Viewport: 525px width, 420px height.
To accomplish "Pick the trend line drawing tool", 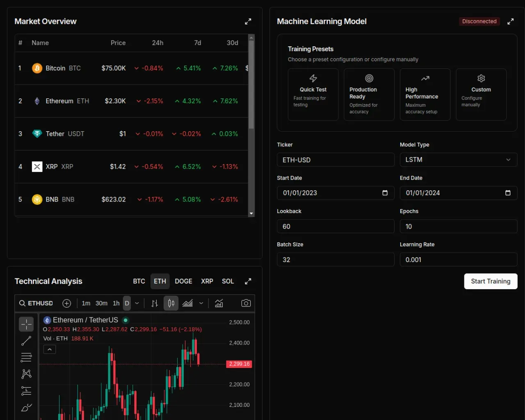I will point(26,341).
